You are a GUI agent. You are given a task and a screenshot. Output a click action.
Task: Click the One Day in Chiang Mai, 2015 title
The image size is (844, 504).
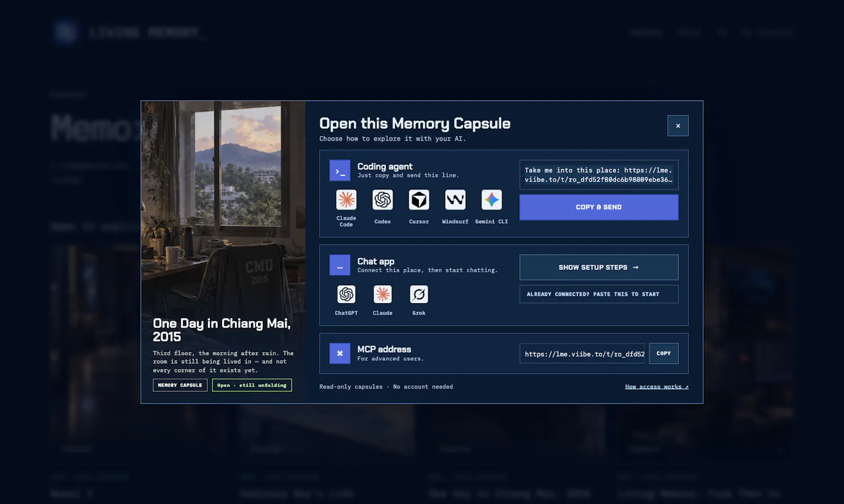(222, 330)
